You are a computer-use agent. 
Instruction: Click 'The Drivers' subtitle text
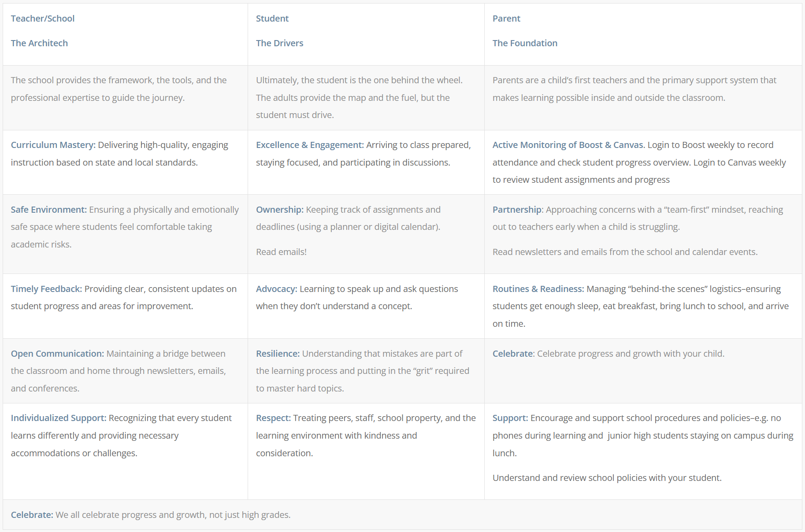point(279,43)
